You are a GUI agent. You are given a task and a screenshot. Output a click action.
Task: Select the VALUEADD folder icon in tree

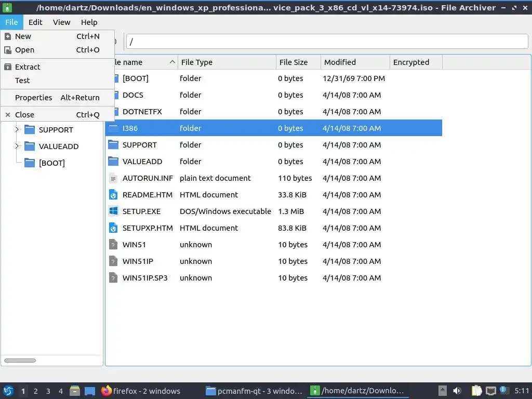pos(30,146)
